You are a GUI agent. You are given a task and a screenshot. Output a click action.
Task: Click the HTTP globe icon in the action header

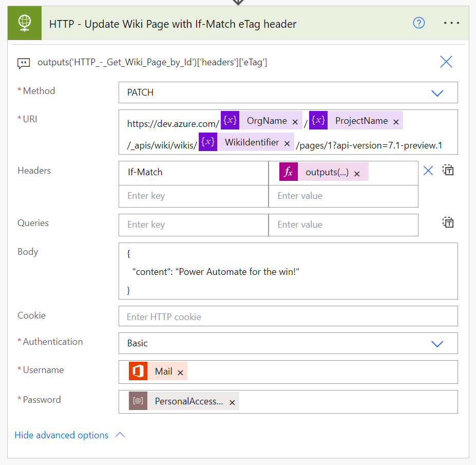(24, 24)
